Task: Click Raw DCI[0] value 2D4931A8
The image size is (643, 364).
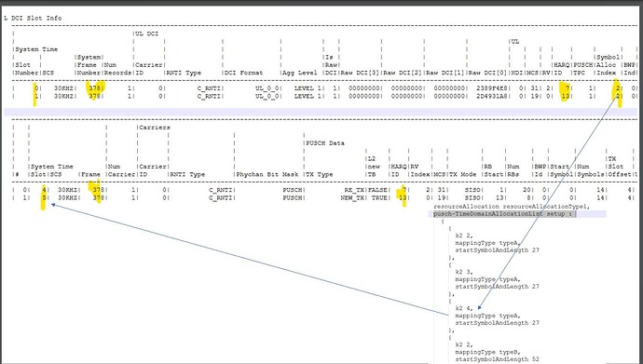Action: pyautogui.click(x=489, y=96)
